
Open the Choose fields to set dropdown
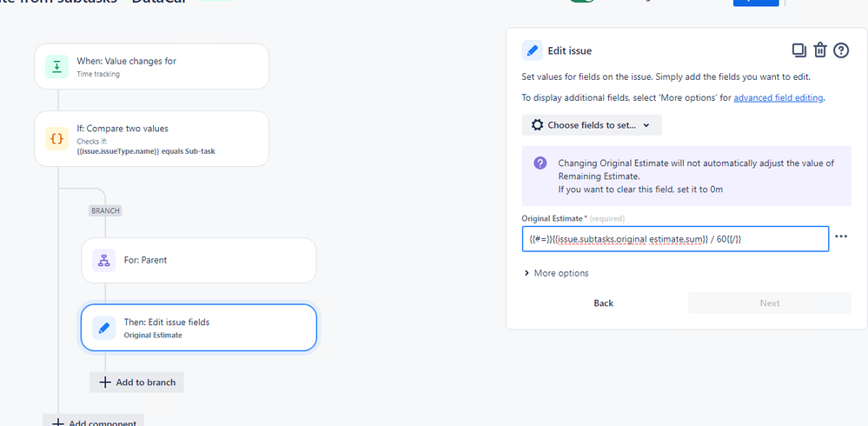(592, 125)
